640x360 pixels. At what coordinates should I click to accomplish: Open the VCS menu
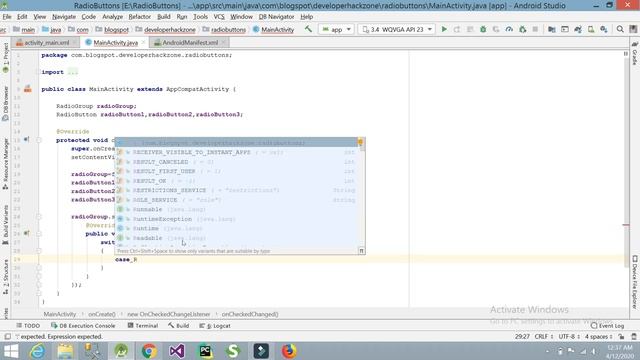[x=219, y=17]
